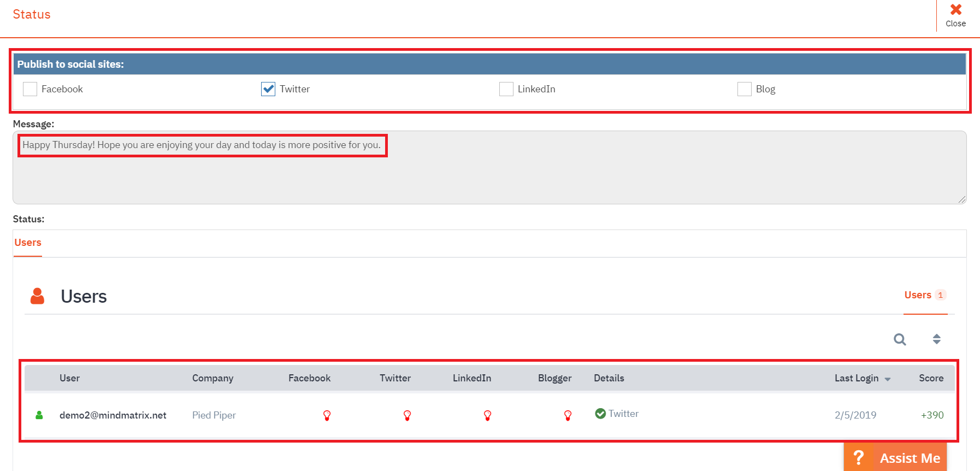980x471 pixels.
Task: Sort by the LinkedIn column header
Action: [x=471, y=378]
